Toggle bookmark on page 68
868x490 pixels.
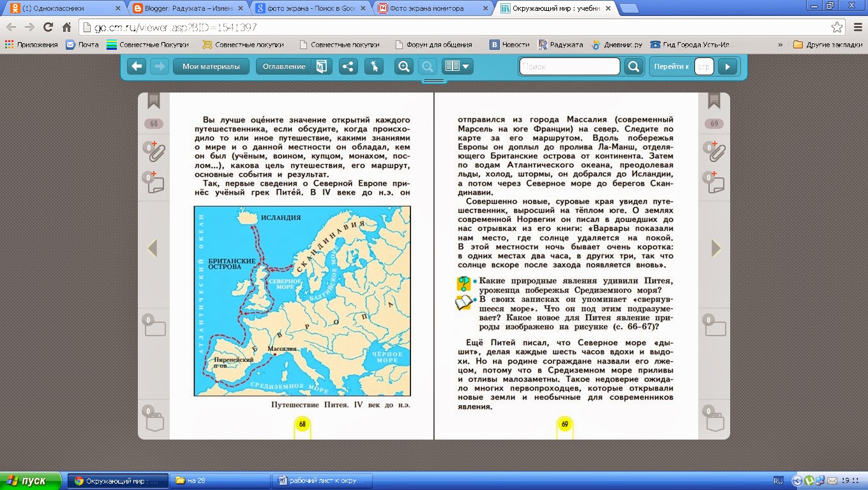(154, 101)
